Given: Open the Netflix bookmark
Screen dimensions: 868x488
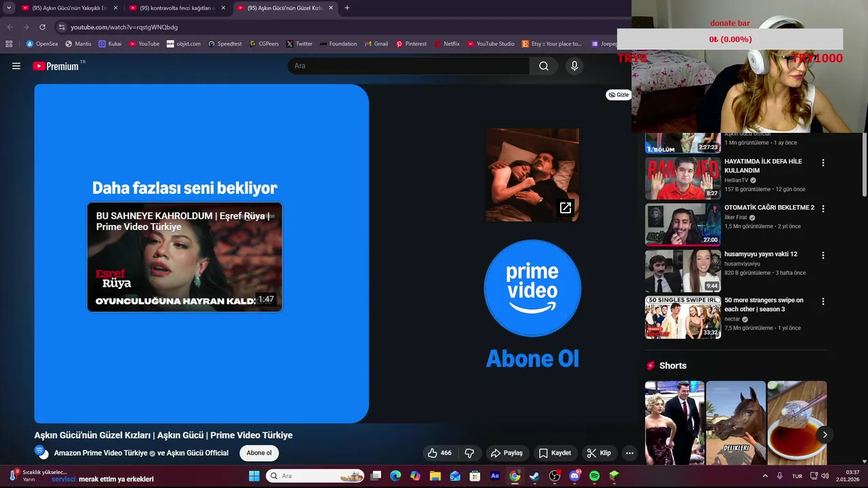Looking at the screenshot, I should 447,43.
